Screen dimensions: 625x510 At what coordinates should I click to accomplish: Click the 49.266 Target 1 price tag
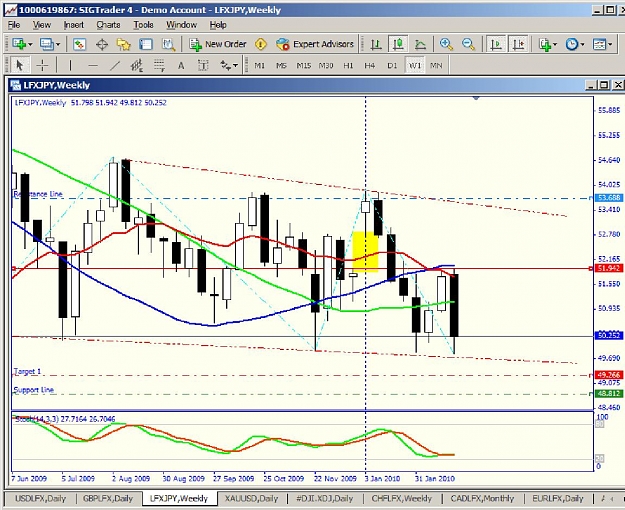(x=608, y=375)
